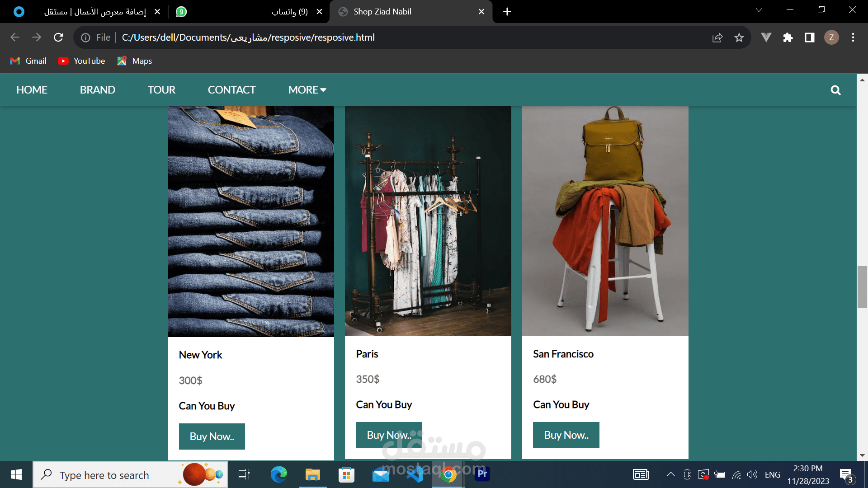The image size is (868, 488).
Task: Click the Windows search box
Action: (130, 474)
